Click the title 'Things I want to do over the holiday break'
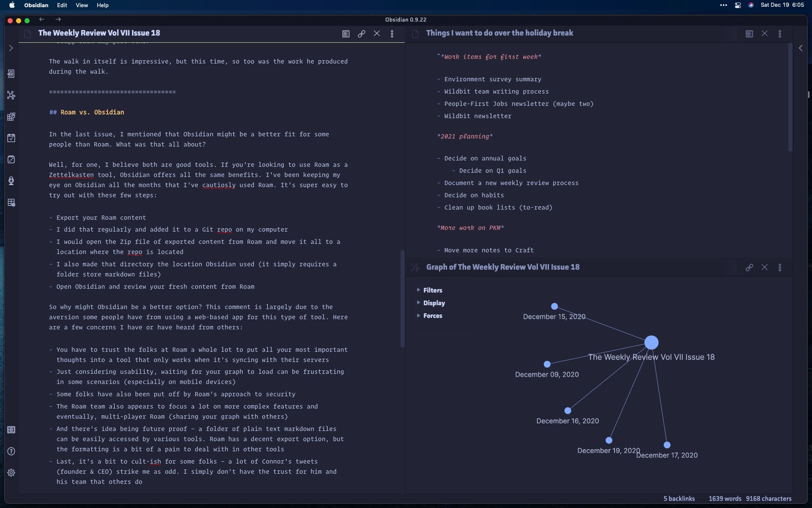Image resolution: width=812 pixels, height=508 pixels. (500, 33)
